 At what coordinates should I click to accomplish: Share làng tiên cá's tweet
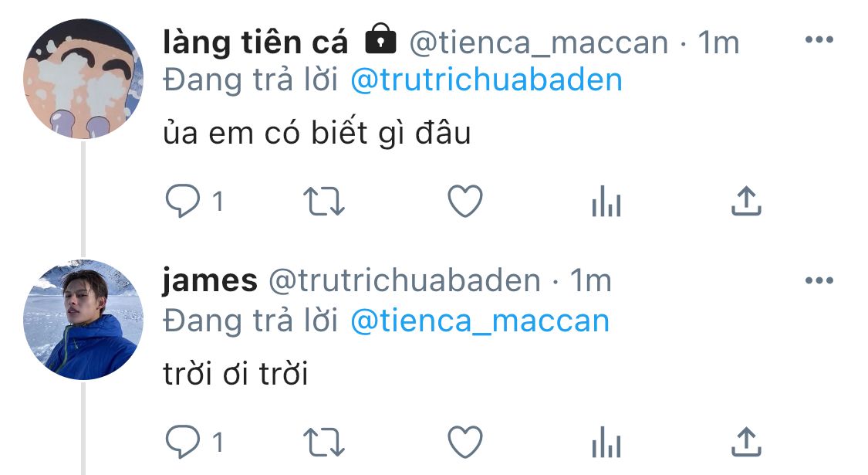[745, 202]
